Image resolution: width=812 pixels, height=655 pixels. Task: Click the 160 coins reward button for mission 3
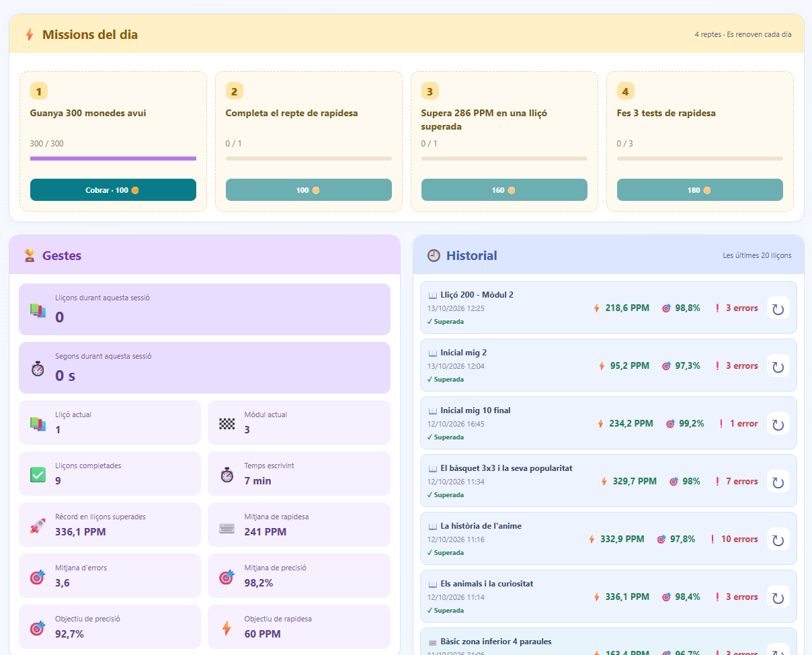click(x=504, y=190)
